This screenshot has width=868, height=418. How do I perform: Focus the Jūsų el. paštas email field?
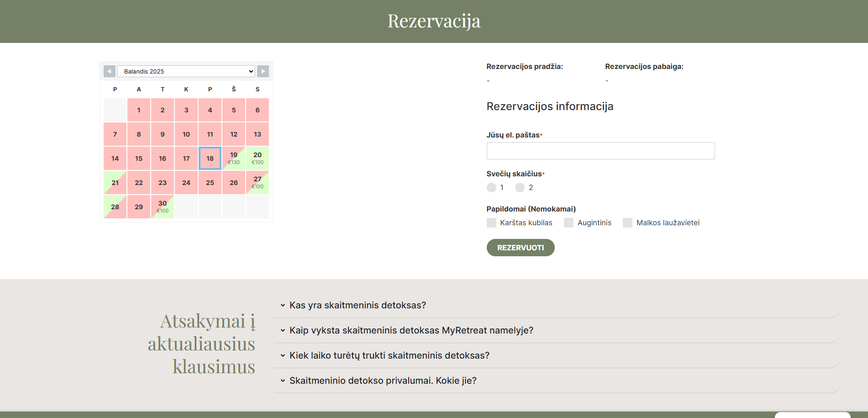[x=600, y=151]
